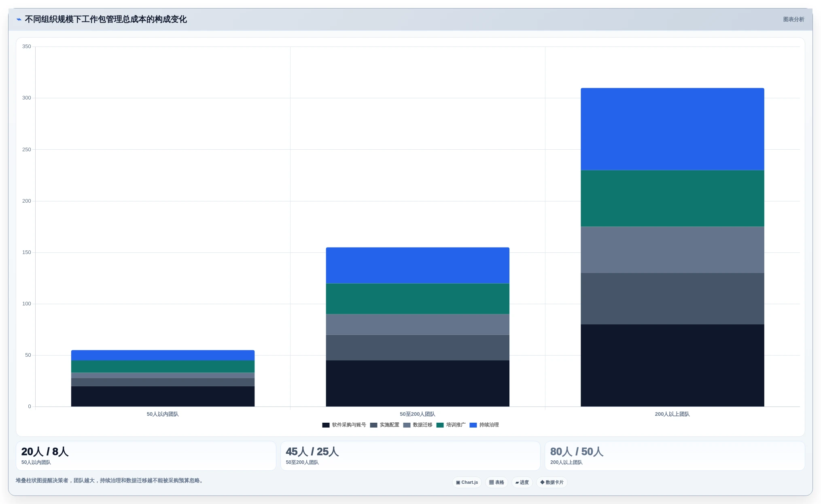Click the 200 y-axis tick label
The height and width of the screenshot is (504, 821).
(x=27, y=201)
